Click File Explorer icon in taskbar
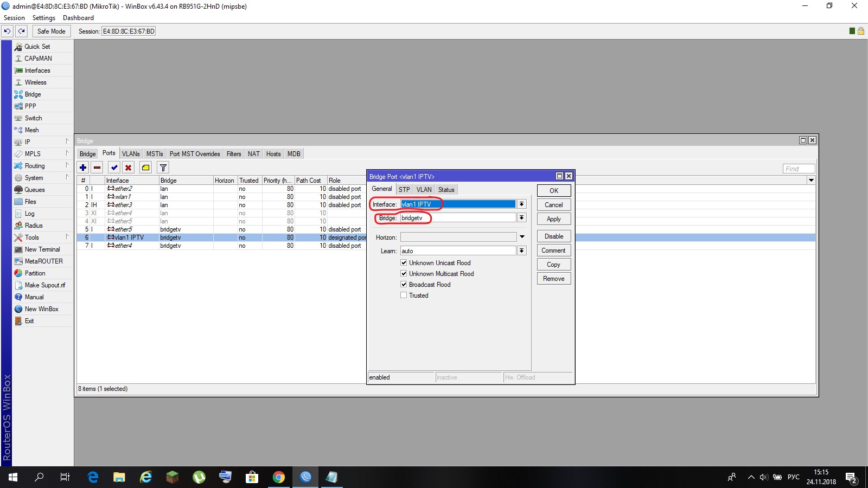 tap(119, 477)
